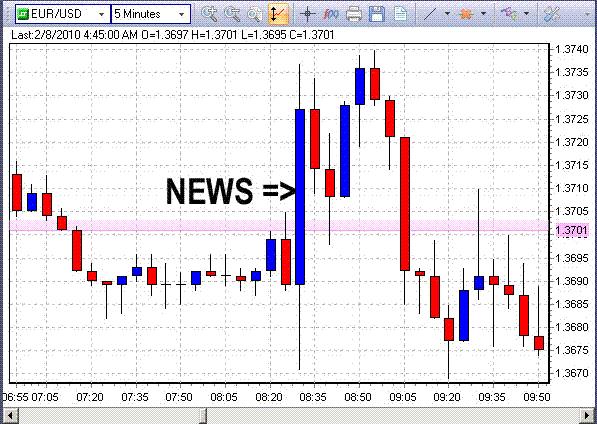Click the 1.3701 current price label
Image resolution: width=597 pixels, height=424 pixels.
[x=571, y=230]
